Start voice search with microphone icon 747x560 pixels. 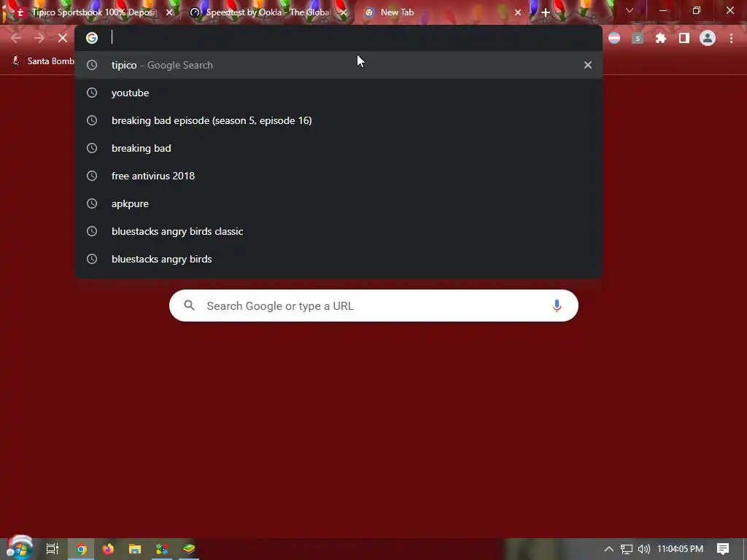pyautogui.click(x=557, y=306)
